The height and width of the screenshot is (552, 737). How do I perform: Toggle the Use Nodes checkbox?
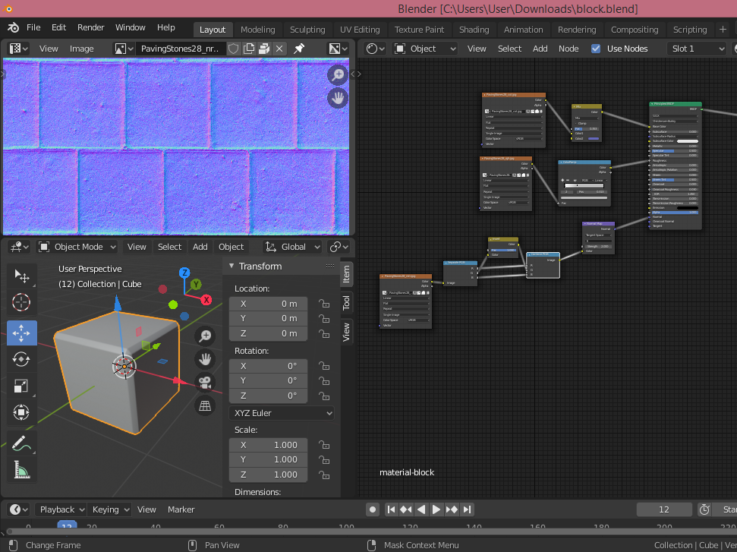click(x=596, y=48)
